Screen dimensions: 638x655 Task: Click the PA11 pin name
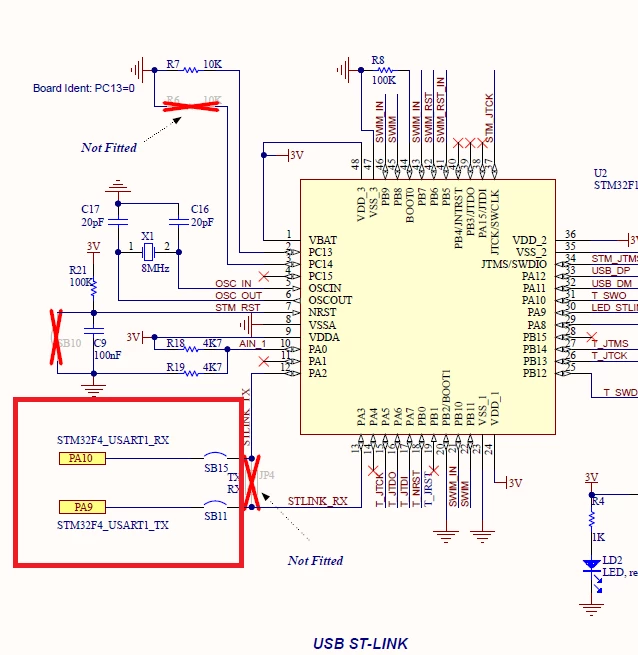[x=534, y=288]
